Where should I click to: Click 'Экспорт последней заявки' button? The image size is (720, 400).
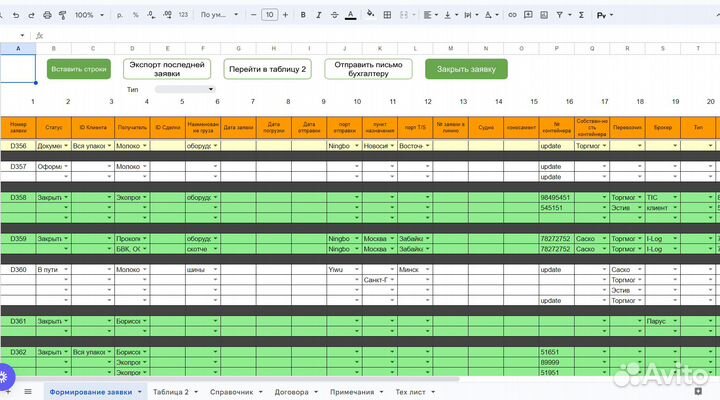[167, 69]
